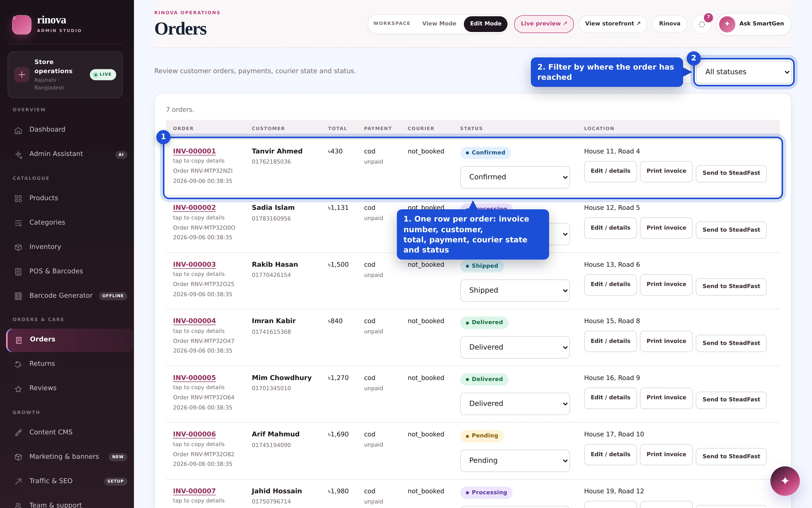Switch to View Mode
The height and width of the screenshot is (508, 812).
tap(439, 24)
